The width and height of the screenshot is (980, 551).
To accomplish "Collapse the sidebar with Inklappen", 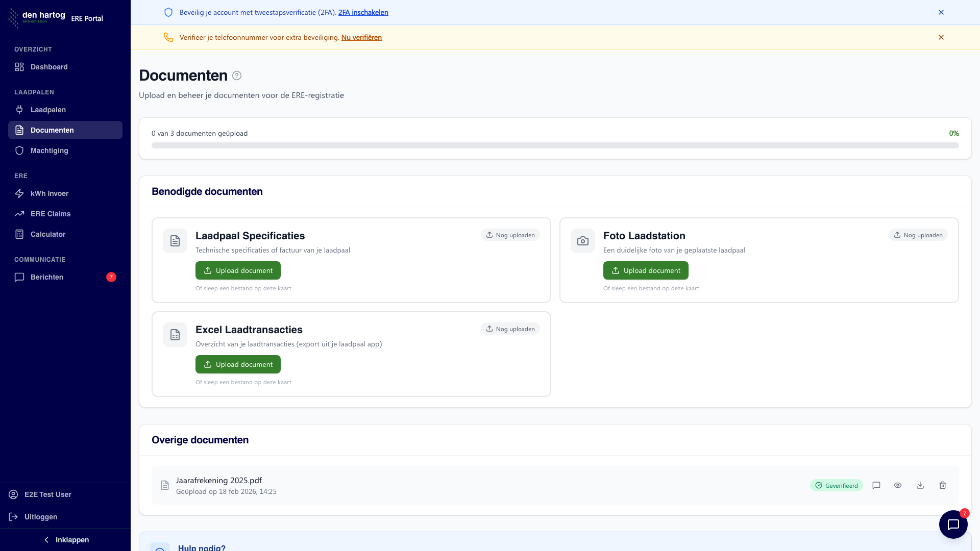I will [x=65, y=540].
